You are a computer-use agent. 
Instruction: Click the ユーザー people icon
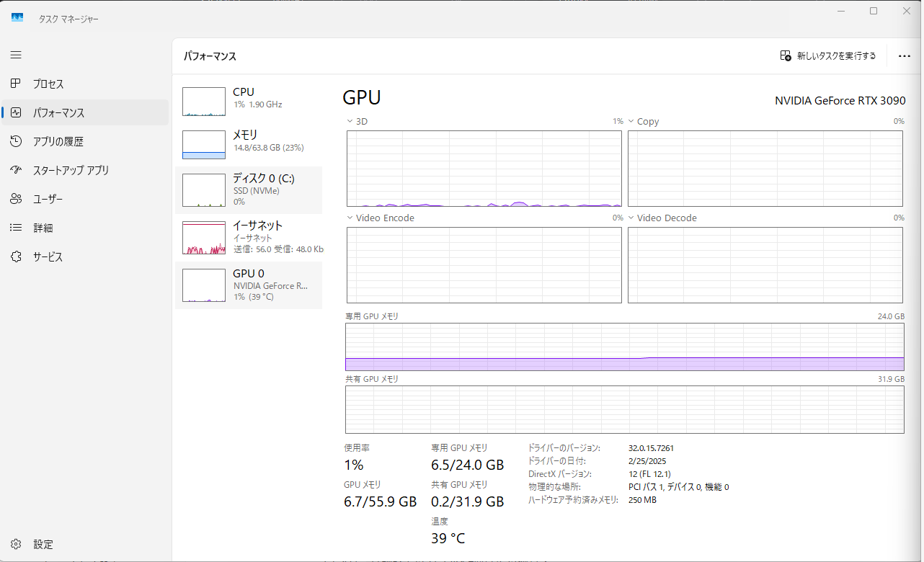tap(16, 199)
